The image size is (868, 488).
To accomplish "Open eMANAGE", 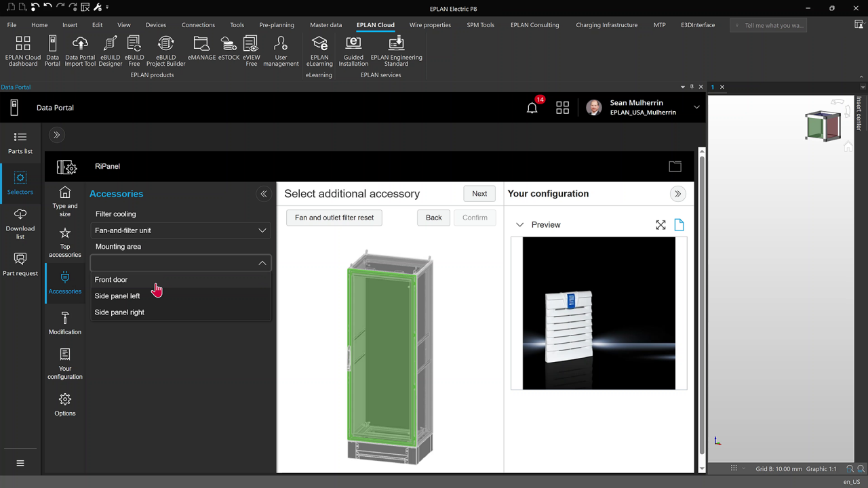I will click(x=201, y=49).
